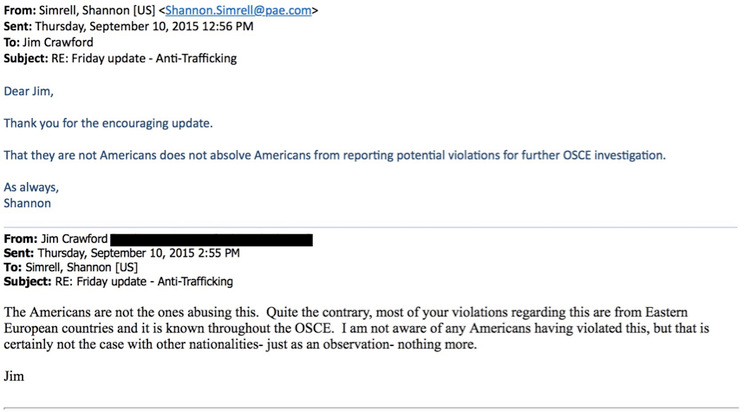The width and height of the screenshot is (750, 412).
Task: Click the Jim signature at bottom
Action: tap(14, 376)
